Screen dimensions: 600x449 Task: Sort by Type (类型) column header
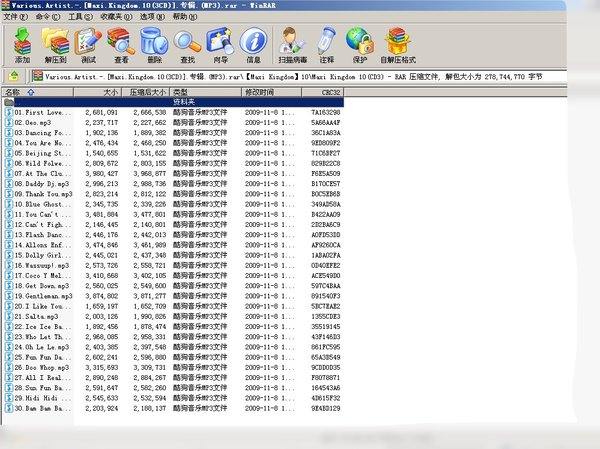(x=205, y=92)
